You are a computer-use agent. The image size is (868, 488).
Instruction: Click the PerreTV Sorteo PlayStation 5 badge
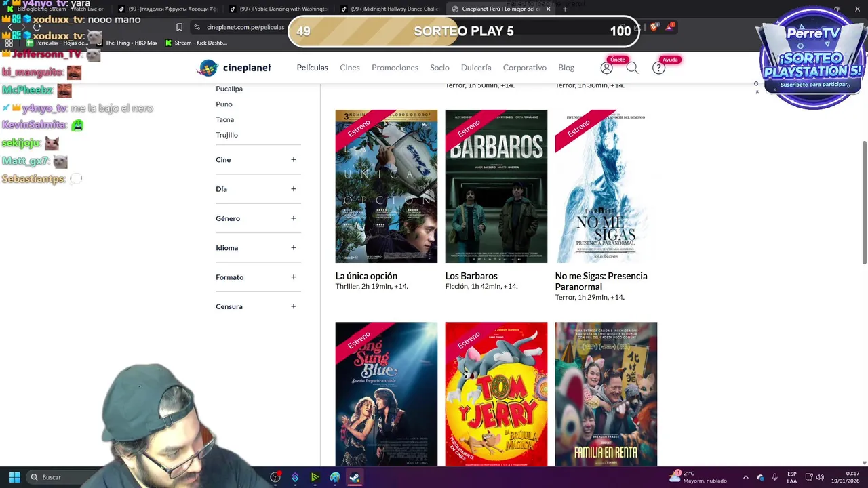pyautogui.click(x=813, y=58)
